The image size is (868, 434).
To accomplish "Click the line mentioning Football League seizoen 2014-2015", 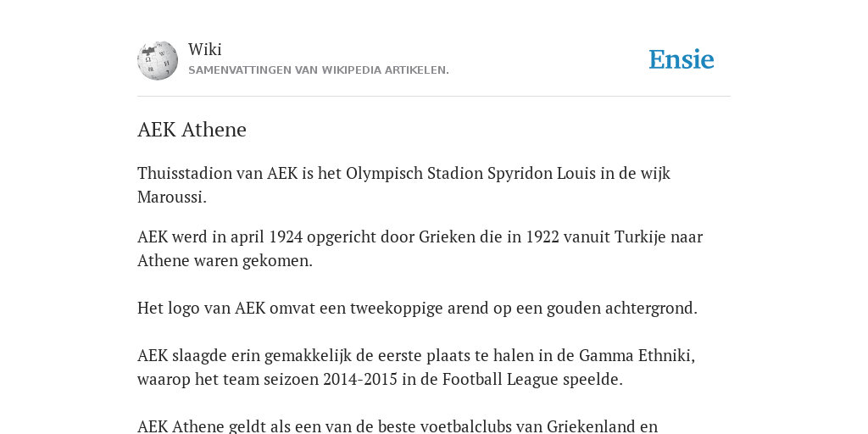I will click(380, 380).
